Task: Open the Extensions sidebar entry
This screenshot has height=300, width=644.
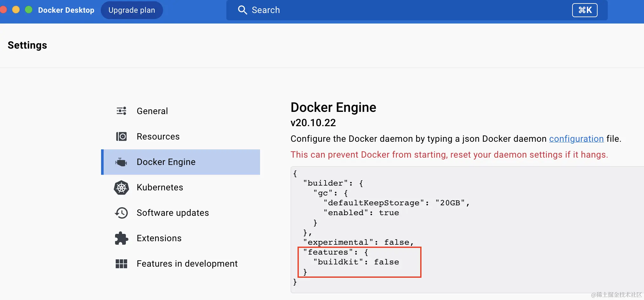Action: tap(159, 238)
